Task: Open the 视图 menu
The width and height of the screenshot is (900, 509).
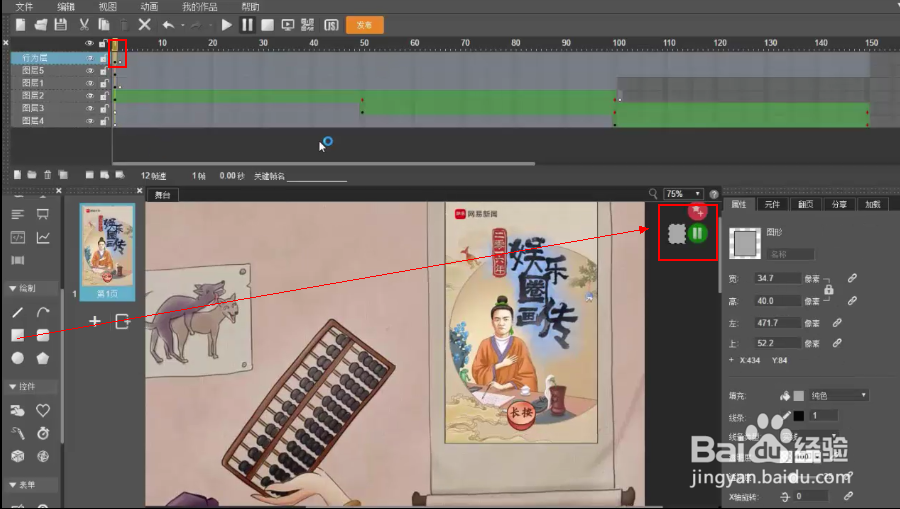Action: coord(107,7)
